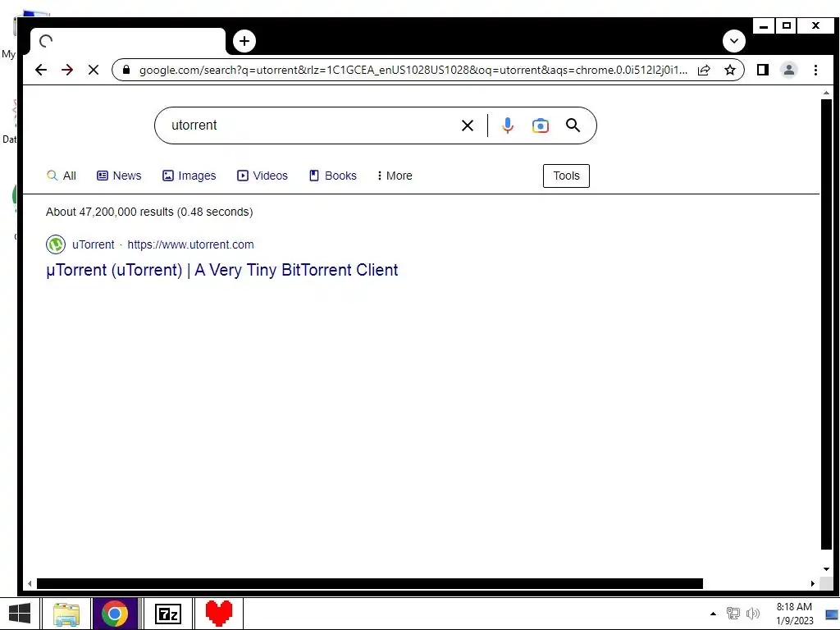Minimize the Chrome window
The width and height of the screenshot is (840, 630).
pos(764,25)
